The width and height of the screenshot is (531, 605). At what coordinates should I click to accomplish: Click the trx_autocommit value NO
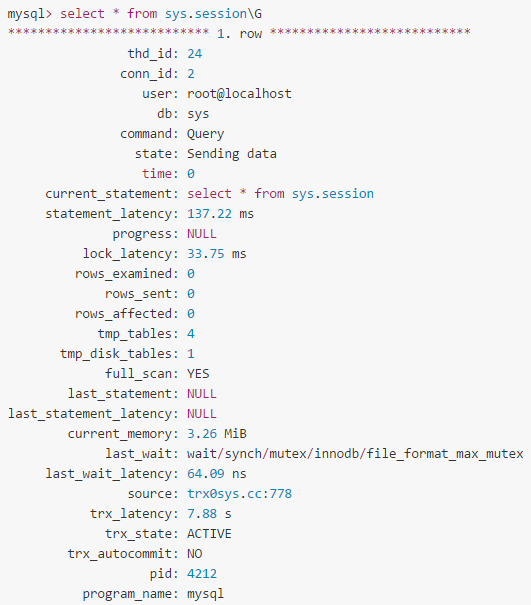[x=194, y=554]
